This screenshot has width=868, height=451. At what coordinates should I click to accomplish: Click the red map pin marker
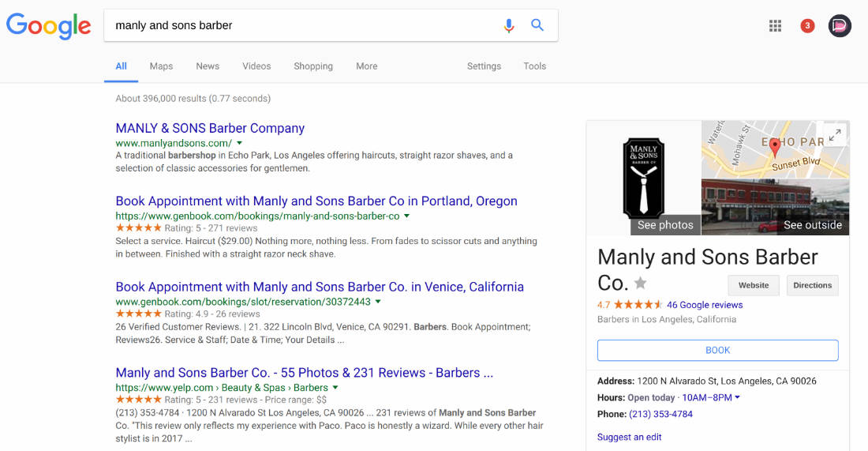pyautogui.click(x=775, y=147)
